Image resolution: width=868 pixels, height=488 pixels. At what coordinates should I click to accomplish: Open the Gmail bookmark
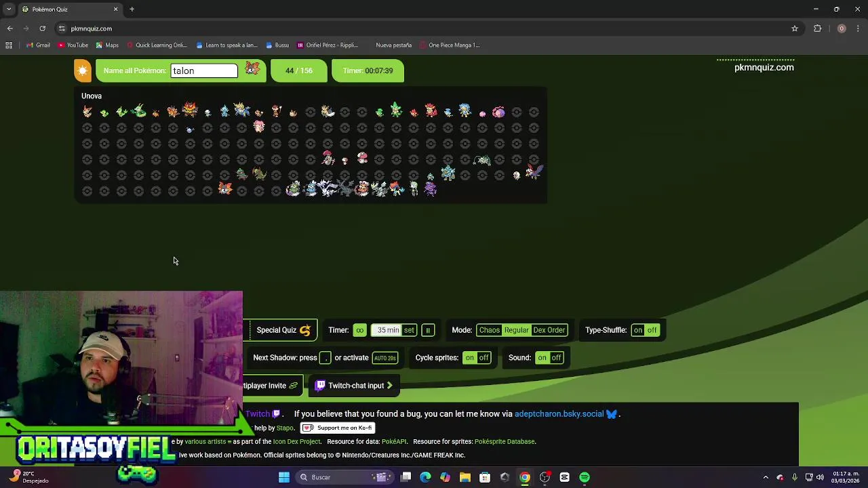pyautogui.click(x=38, y=45)
